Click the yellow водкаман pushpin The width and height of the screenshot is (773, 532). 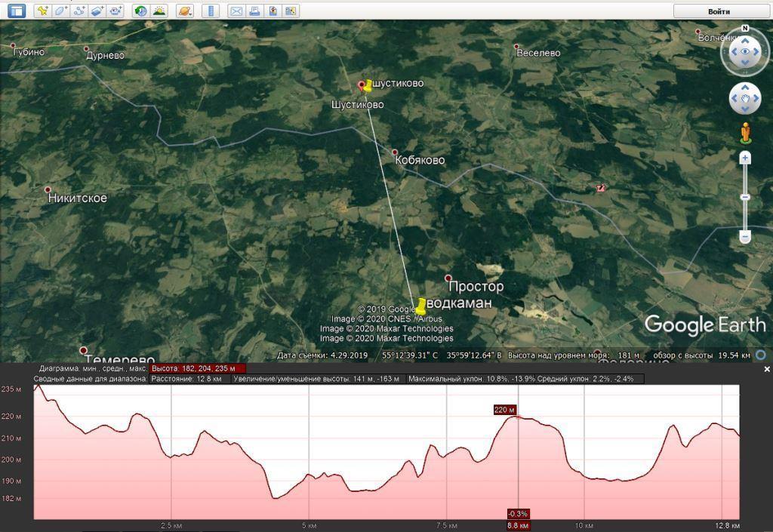420,306
